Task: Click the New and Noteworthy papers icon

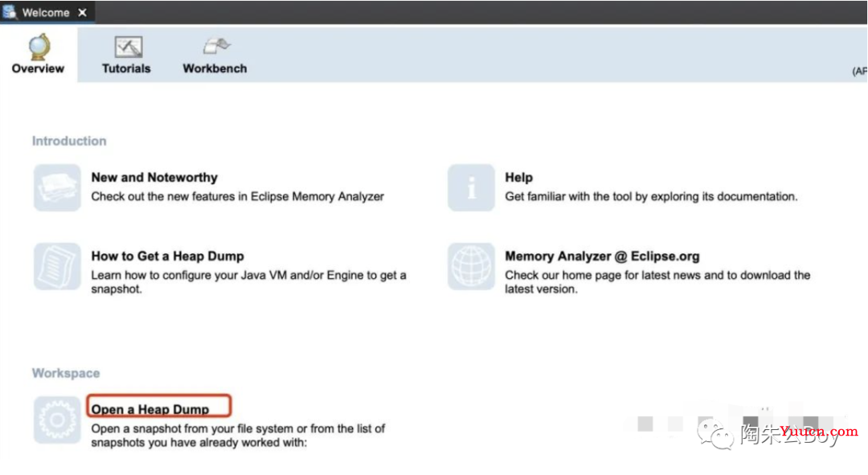Action: pos(57,188)
